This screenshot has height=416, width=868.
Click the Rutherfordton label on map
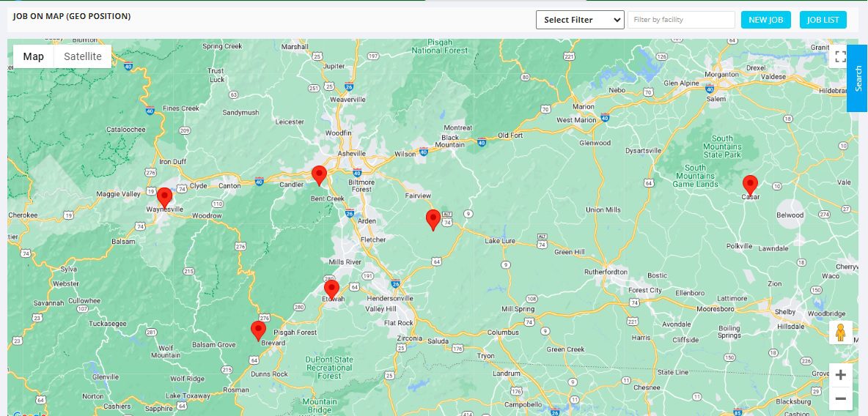click(x=606, y=272)
